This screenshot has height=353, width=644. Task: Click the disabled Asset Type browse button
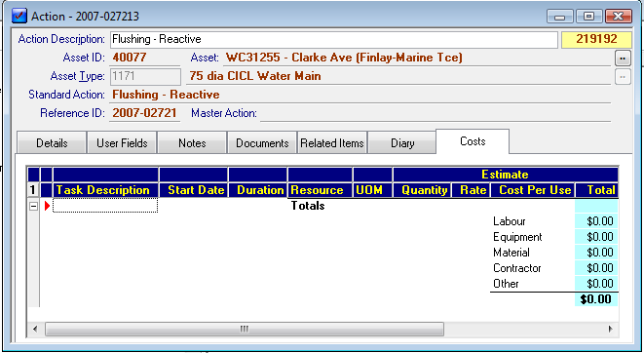point(623,76)
